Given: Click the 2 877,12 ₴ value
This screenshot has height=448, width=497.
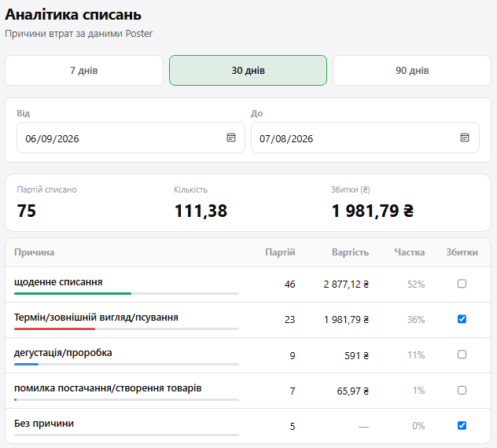Looking at the screenshot, I should [x=346, y=285].
